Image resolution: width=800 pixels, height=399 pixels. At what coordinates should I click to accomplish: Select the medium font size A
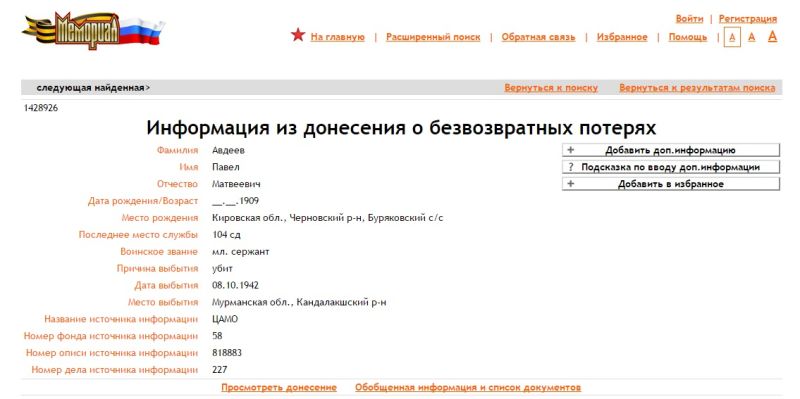(x=752, y=37)
